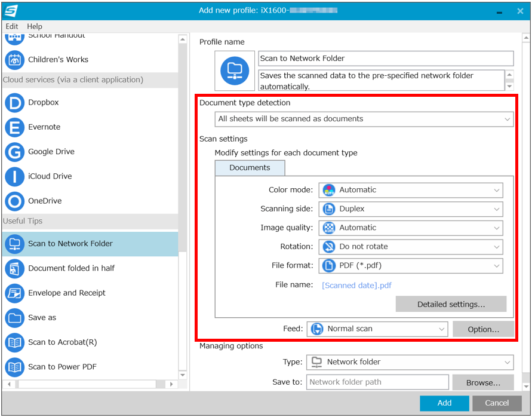Open the Edit menu
532x417 pixels.
12,26
